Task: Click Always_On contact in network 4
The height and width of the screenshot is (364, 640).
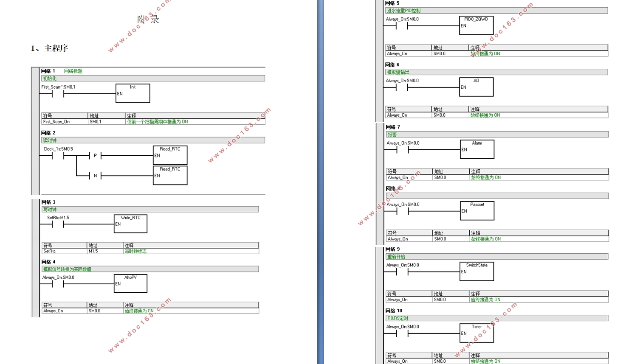Action: [58, 284]
